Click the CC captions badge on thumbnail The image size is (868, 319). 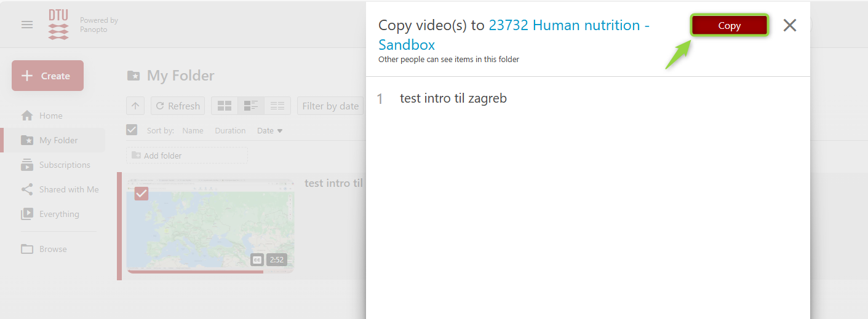coord(257,260)
